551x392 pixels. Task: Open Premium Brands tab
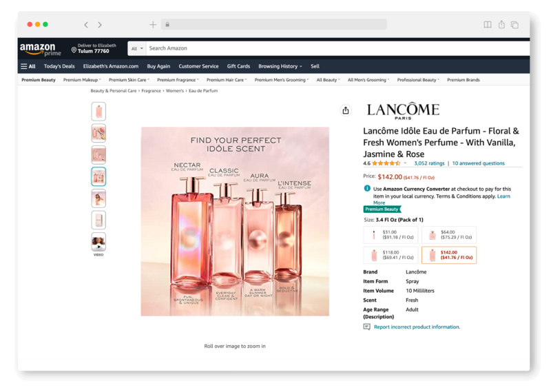tap(463, 80)
